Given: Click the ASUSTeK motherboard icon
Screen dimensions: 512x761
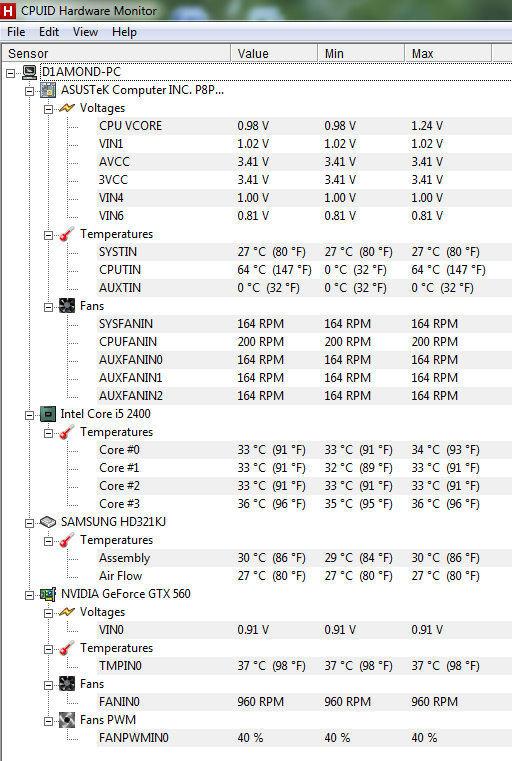Looking at the screenshot, I should click(48, 90).
